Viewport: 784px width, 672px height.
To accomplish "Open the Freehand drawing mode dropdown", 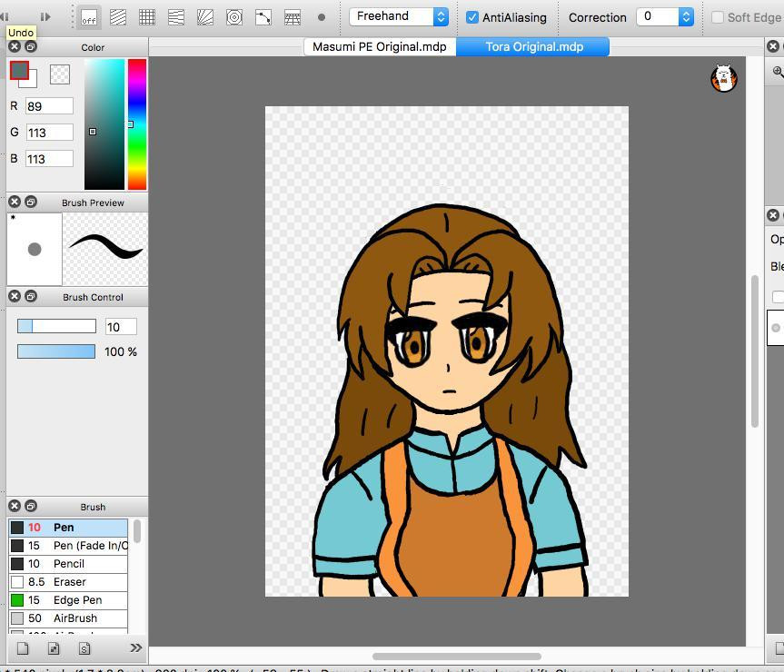I will (x=399, y=17).
